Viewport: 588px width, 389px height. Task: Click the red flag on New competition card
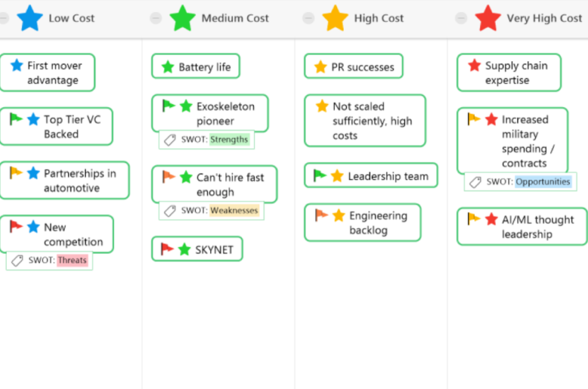point(16,226)
